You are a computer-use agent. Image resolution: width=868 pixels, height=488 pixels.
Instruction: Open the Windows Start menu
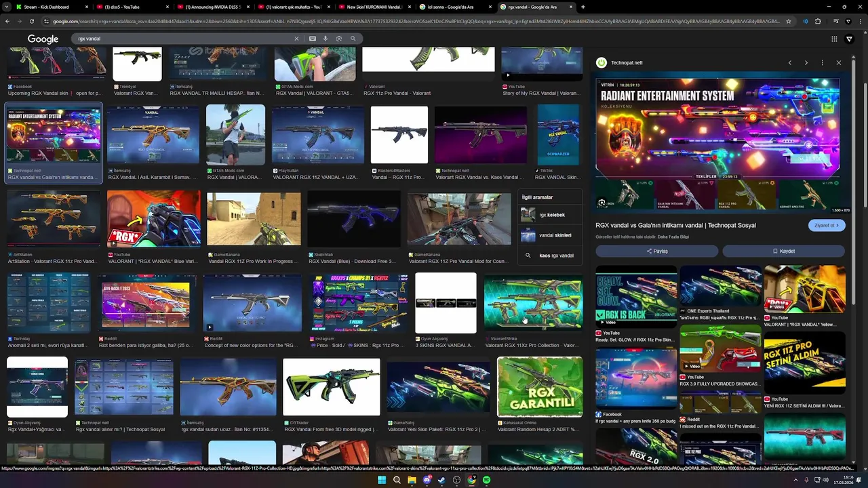(382, 480)
